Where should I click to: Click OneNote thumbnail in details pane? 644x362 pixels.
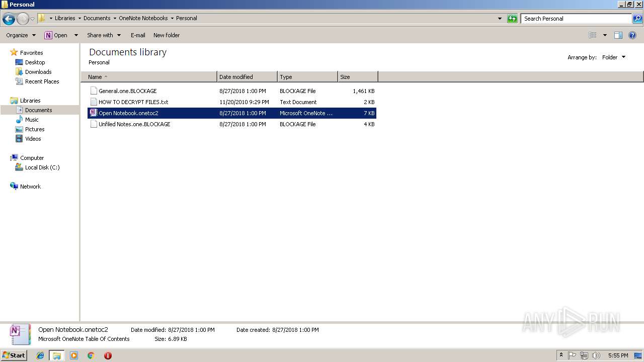pyautogui.click(x=20, y=334)
